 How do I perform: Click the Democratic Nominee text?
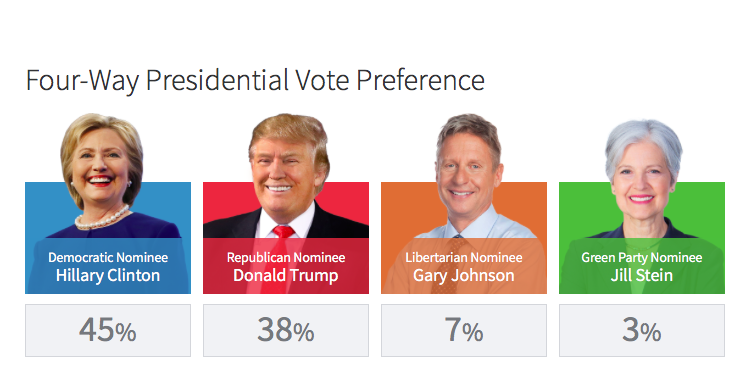(x=108, y=257)
